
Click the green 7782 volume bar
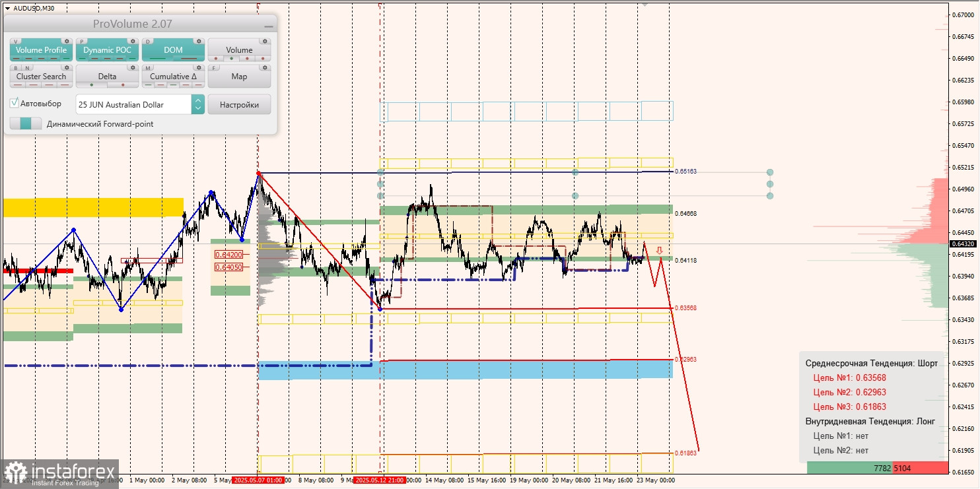pos(849,468)
